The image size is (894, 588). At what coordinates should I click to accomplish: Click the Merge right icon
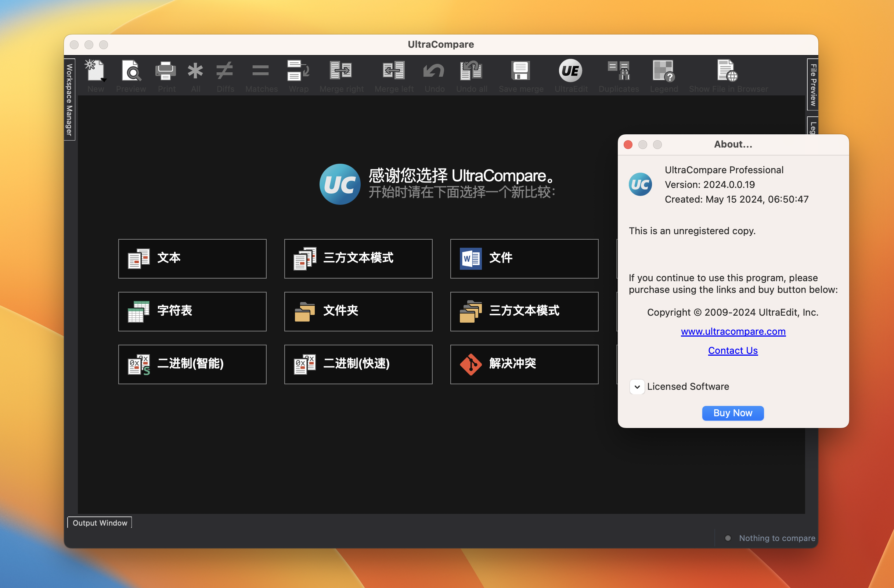341,70
